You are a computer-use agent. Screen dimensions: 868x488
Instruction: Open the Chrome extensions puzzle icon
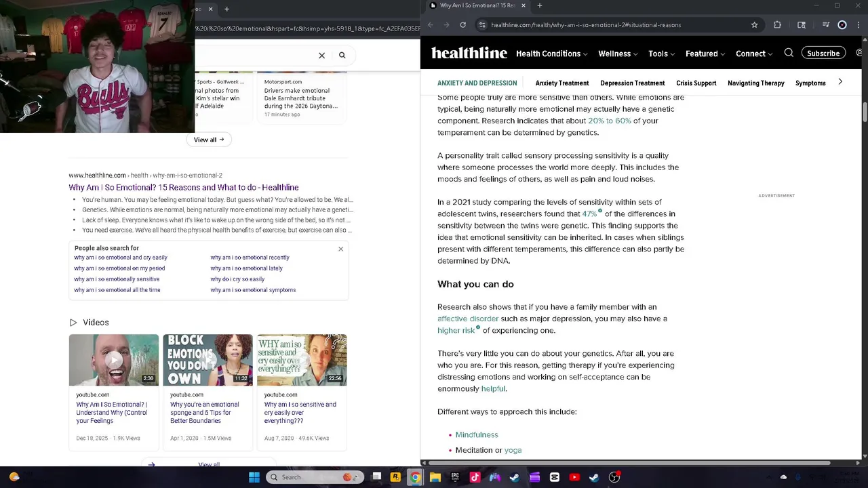click(777, 25)
